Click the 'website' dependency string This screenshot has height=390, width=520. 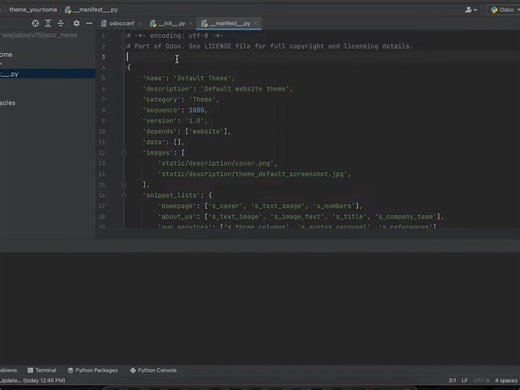coord(206,131)
